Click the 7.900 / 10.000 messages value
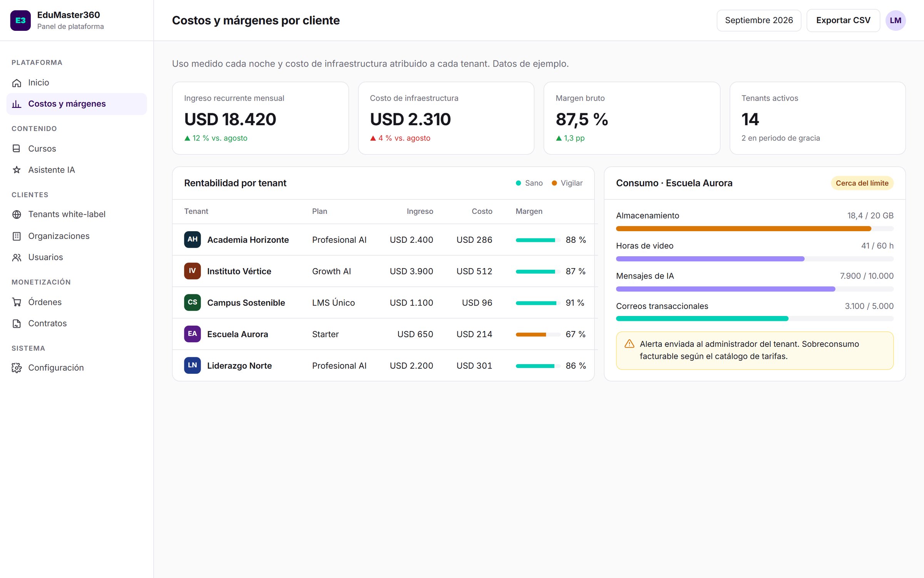This screenshot has width=924, height=578. point(867,276)
